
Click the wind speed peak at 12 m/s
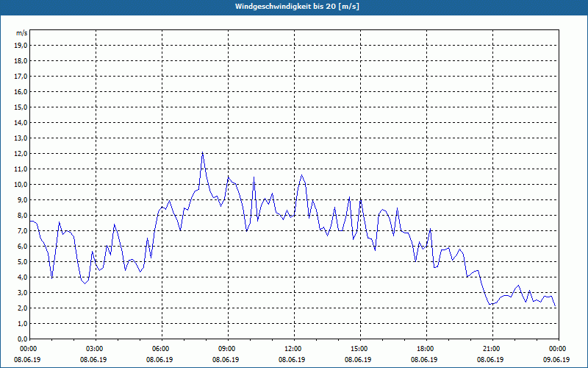(203, 152)
